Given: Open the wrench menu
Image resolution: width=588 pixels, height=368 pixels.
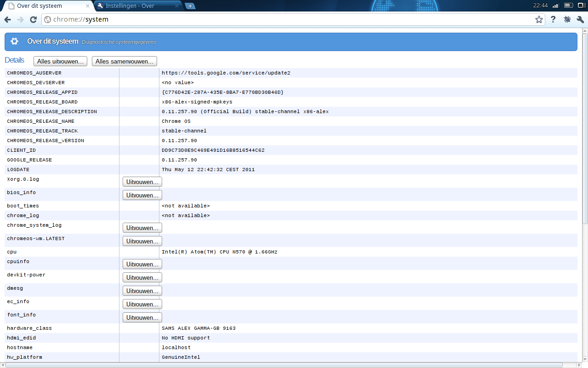Looking at the screenshot, I should pos(580,20).
